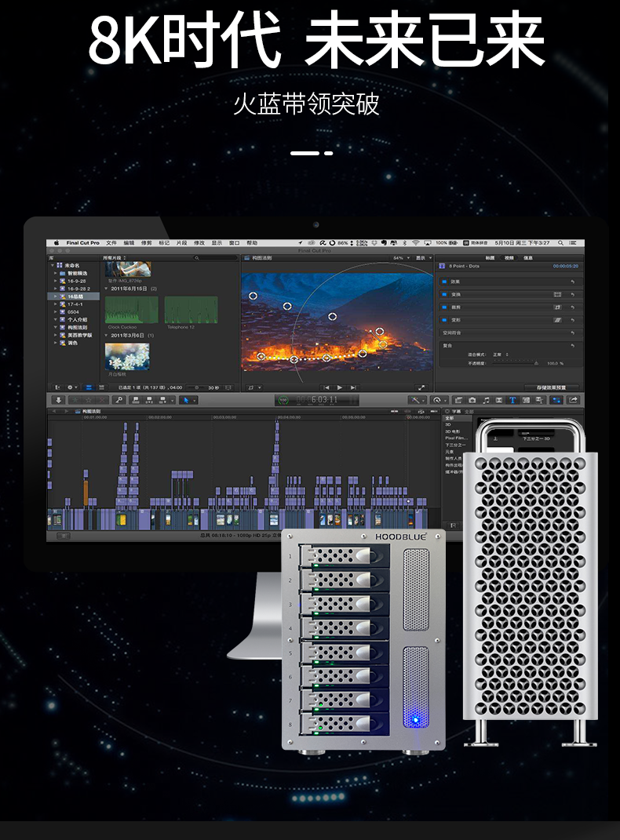This screenshot has height=840, width=620.
Task: Click the browser gear action icon
Action: (x=70, y=387)
